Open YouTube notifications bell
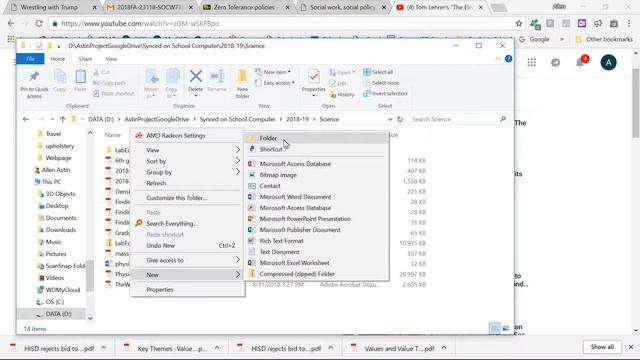 pos(580,62)
